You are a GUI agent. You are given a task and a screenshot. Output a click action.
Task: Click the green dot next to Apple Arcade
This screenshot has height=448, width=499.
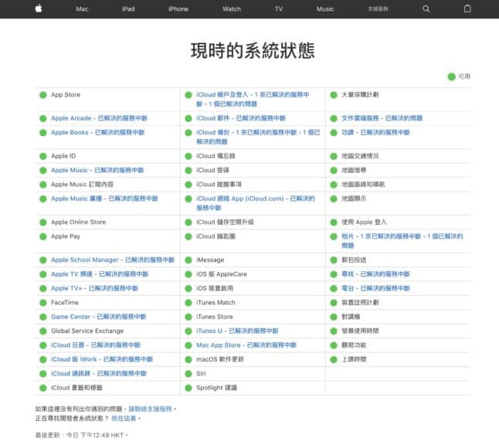(x=43, y=118)
